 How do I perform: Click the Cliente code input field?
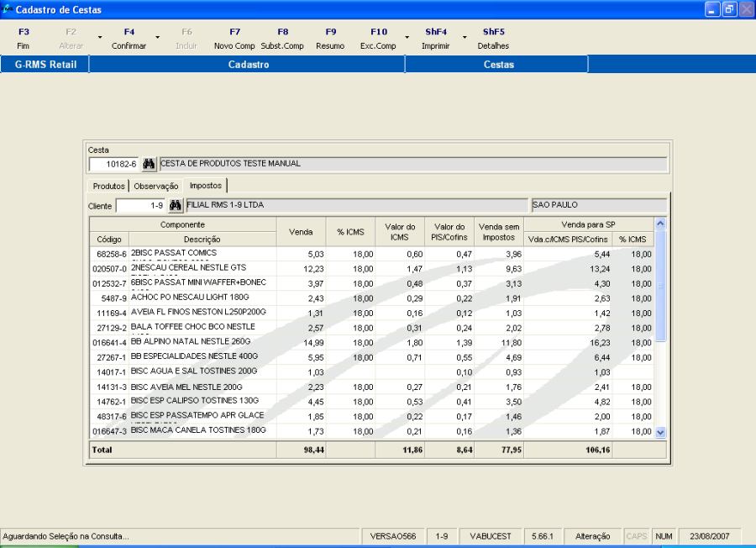click(x=140, y=205)
